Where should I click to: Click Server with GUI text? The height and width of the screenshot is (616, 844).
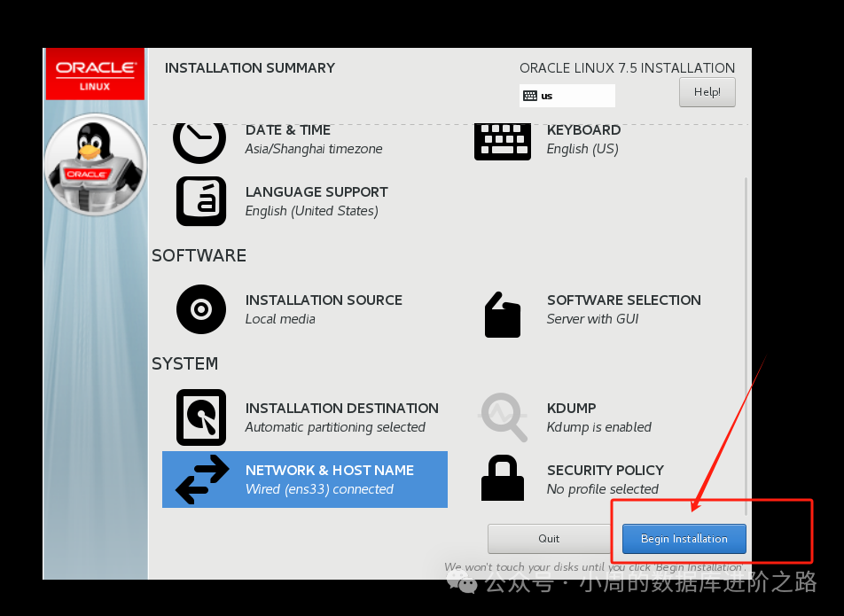tap(592, 319)
